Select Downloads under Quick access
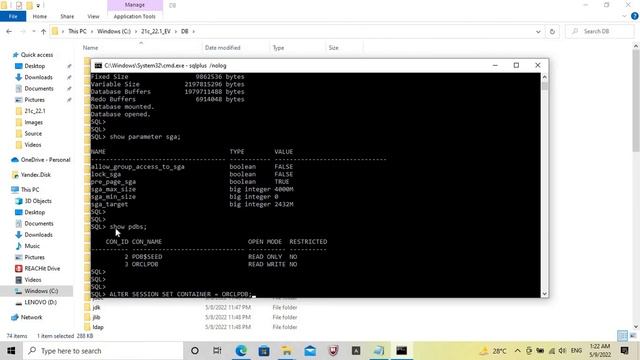 click(38, 77)
